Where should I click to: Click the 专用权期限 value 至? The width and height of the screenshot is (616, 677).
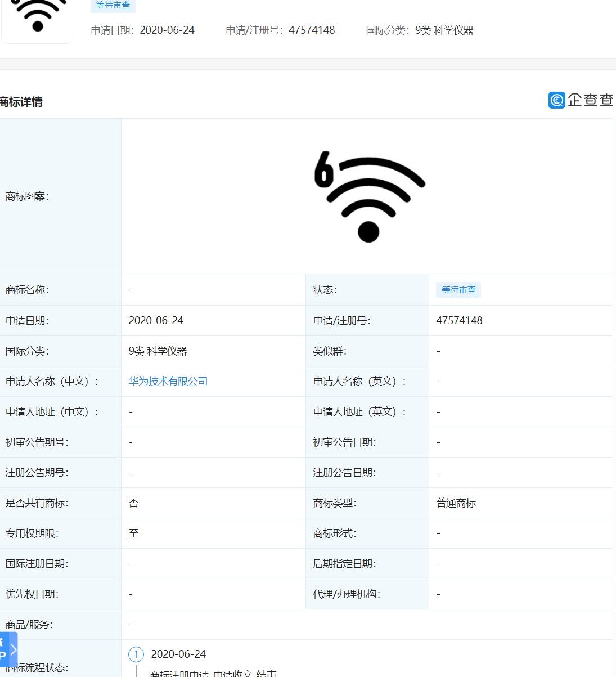(x=133, y=533)
